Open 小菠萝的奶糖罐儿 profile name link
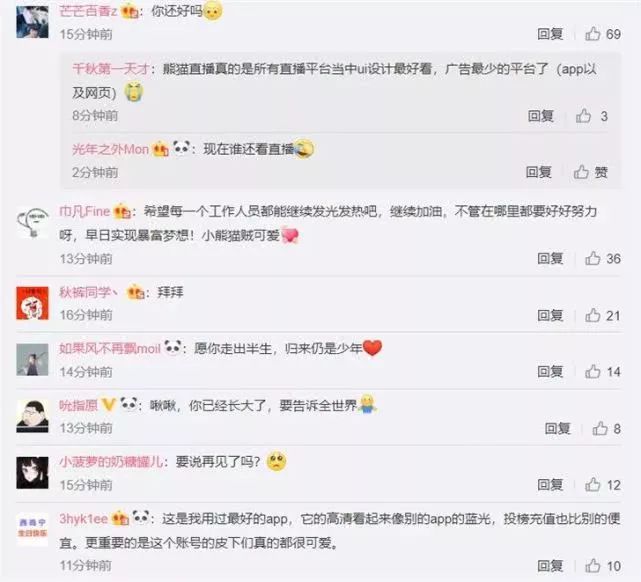This screenshot has height=582, width=641. point(112,462)
